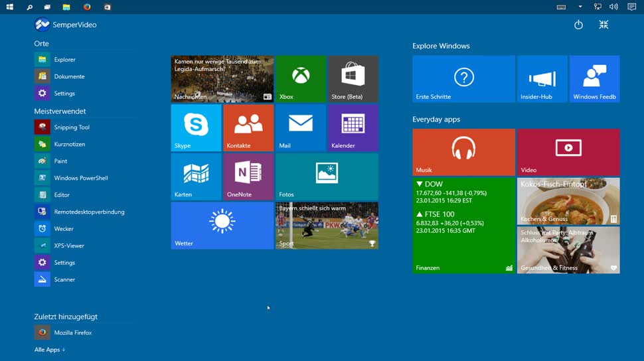The width and height of the screenshot is (644, 361).
Task: Open the touch keyboard tray icon
Action: (x=561, y=7)
